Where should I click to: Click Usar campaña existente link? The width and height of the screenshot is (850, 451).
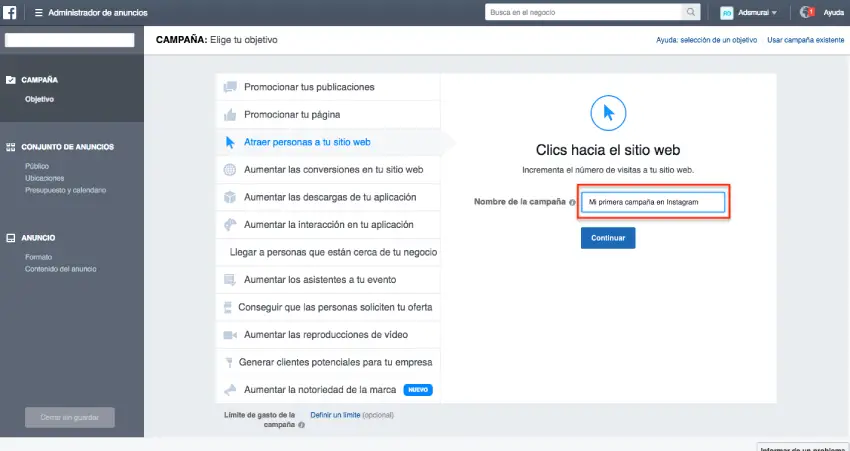tap(806, 40)
